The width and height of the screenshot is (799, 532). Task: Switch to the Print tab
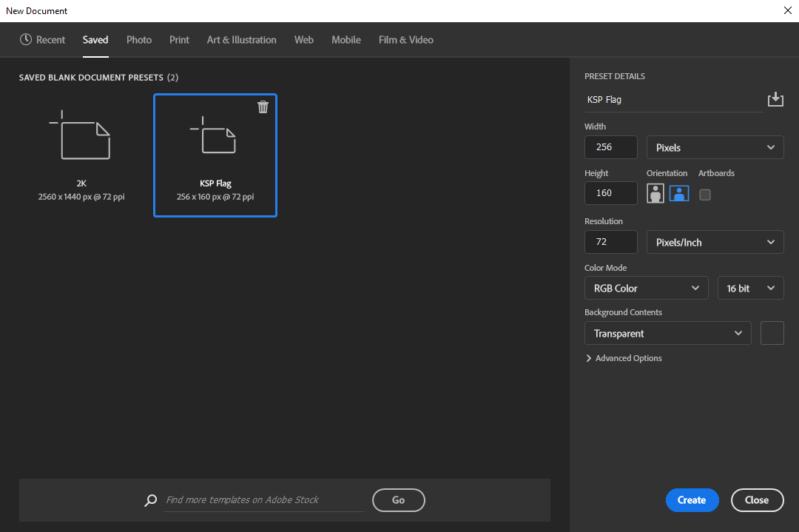click(179, 40)
